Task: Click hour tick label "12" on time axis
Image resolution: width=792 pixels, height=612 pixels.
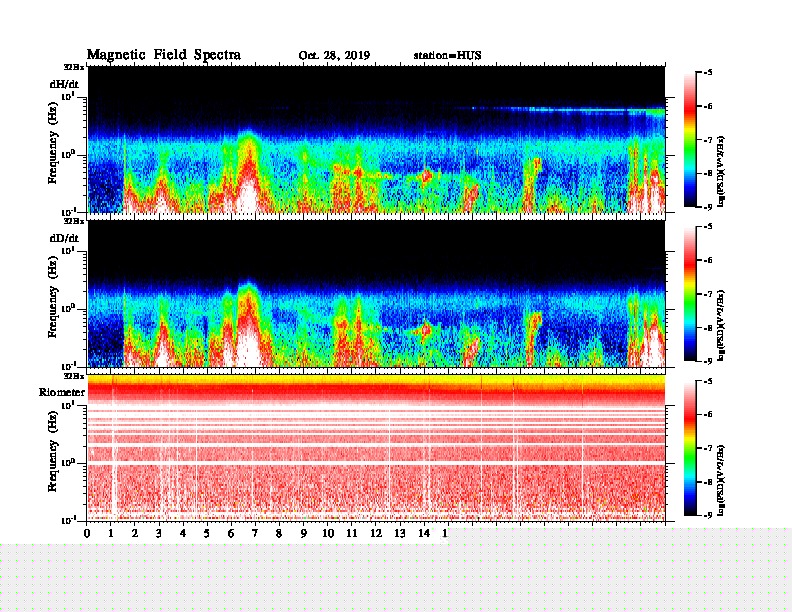Action: click(x=376, y=533)
